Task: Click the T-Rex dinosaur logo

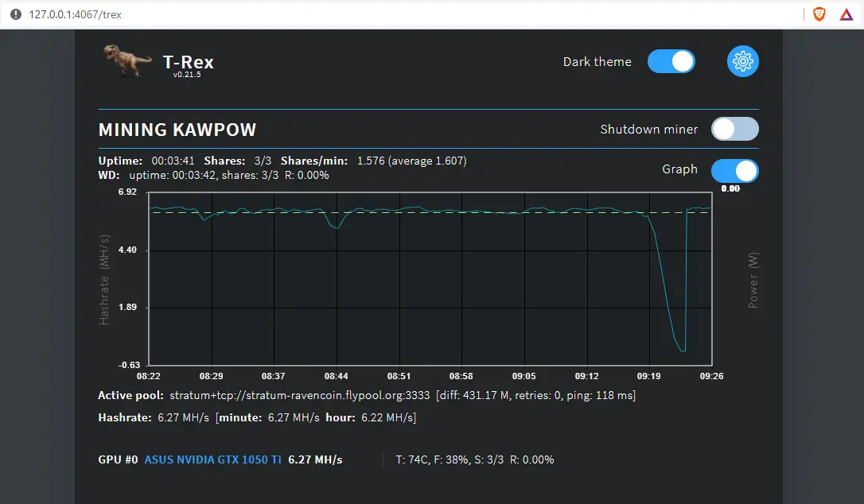Action: click(x=127, y=60)
